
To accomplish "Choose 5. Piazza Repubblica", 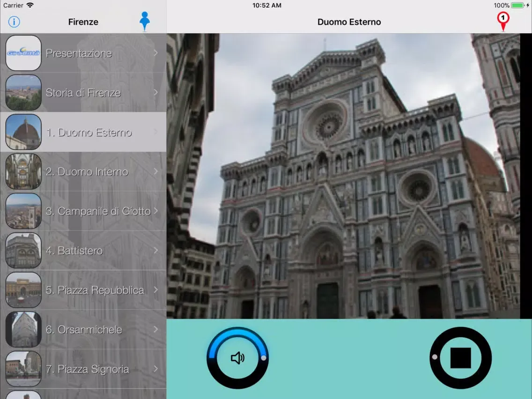I will coord(83,290).
